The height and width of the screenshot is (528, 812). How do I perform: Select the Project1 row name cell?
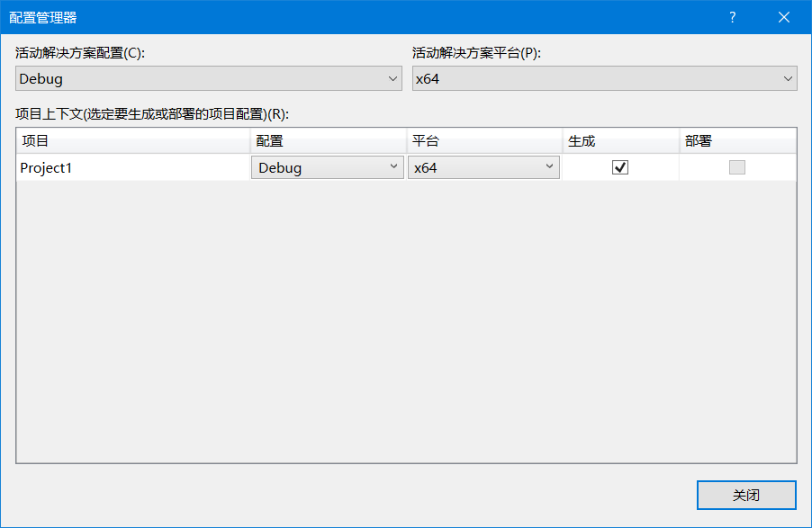click(x=133, y=167)
